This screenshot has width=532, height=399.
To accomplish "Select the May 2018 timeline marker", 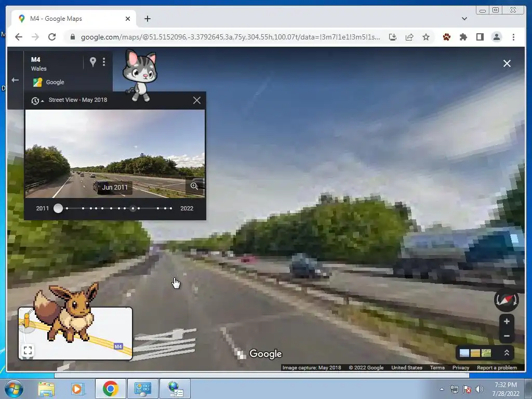I will coord(133,208).
